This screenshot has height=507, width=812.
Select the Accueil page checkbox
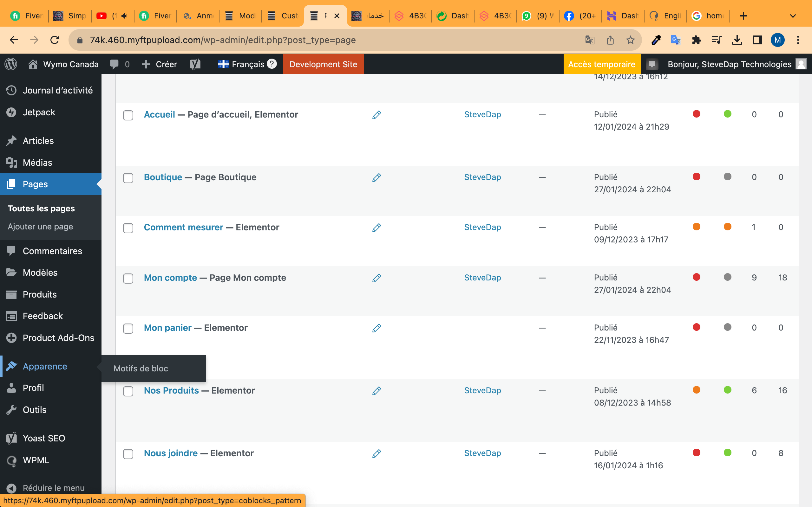pyautogui.click(x=128, y=115)
